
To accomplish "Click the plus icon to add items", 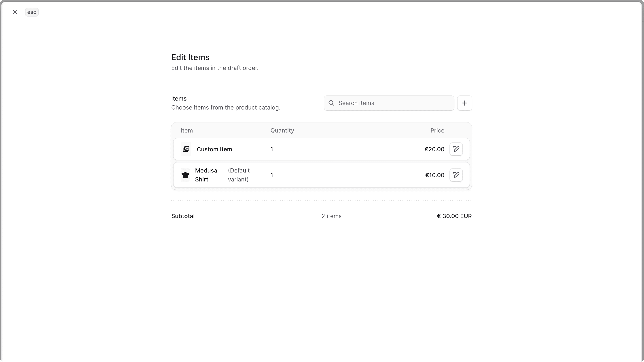I will tap(464, 103).
